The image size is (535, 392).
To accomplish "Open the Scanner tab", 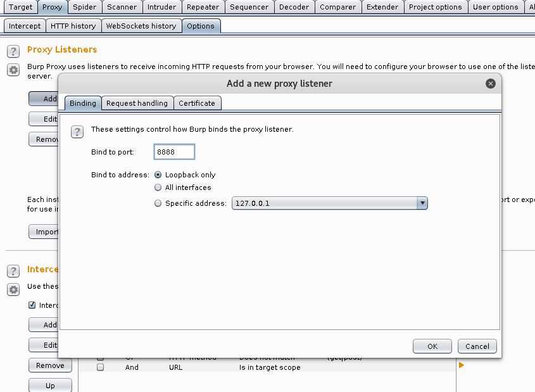I will [x=122, y=7].
